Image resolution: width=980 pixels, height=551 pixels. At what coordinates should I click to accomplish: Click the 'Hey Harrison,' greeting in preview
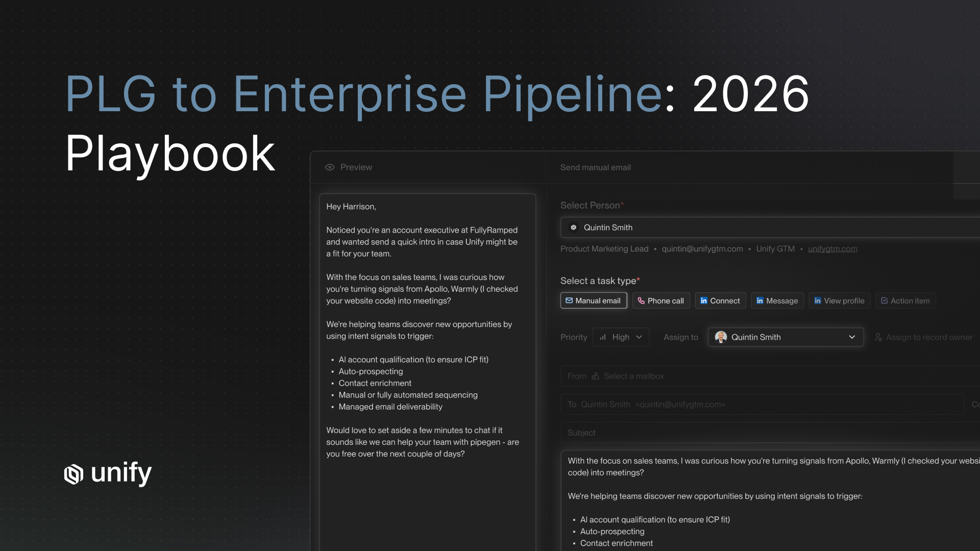pyautogui.click(x=351, y=207)
